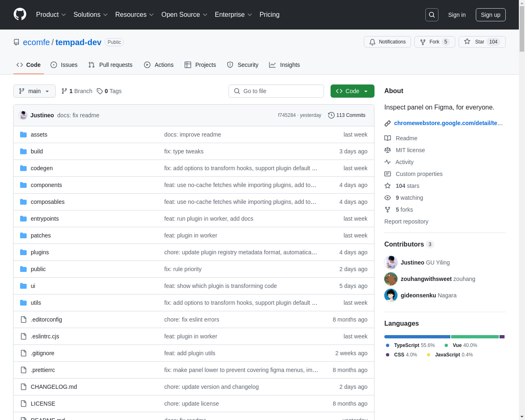Open the Insights tab
Image resolution: width=525 pixels, height=420 pixels.
tap(285, 65)
